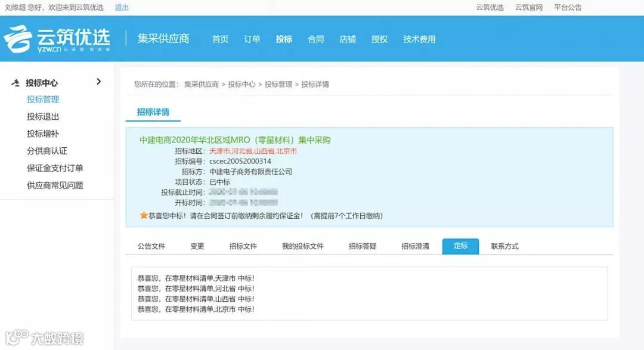Select 供应商常见问题 in the sidebar

[55, 185]
